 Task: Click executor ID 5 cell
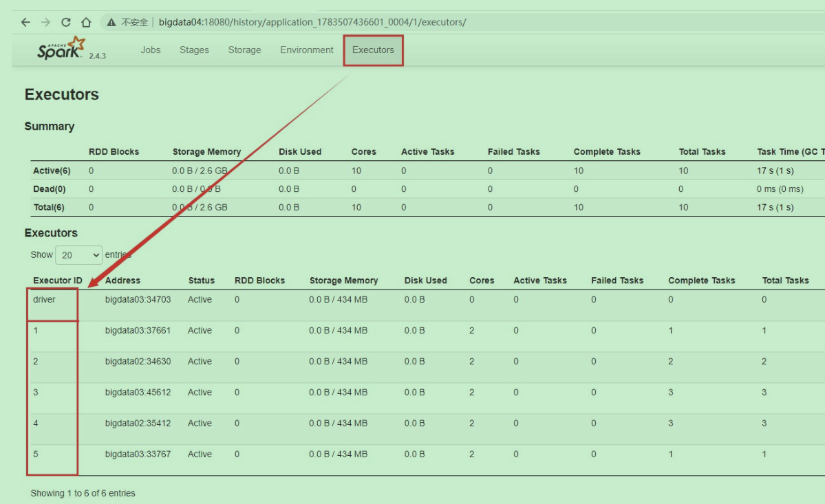(36, 454)
